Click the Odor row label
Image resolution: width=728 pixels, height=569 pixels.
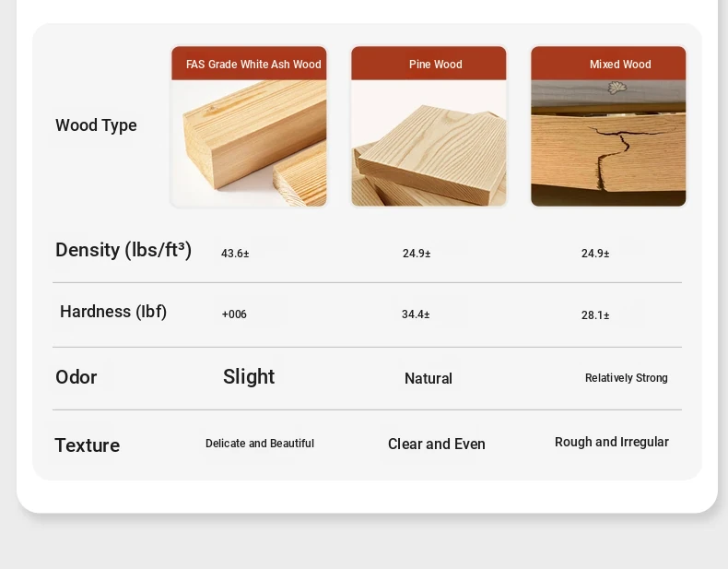[76, 377]
